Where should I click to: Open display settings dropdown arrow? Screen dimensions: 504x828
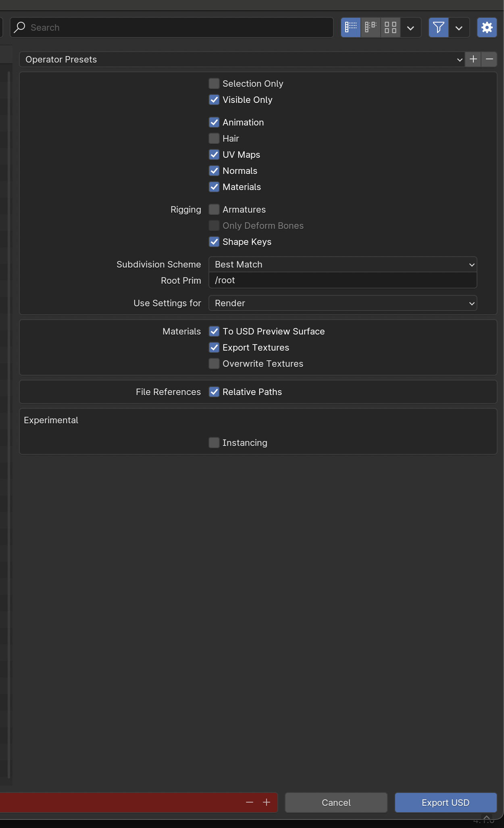(x=410, y=27)
